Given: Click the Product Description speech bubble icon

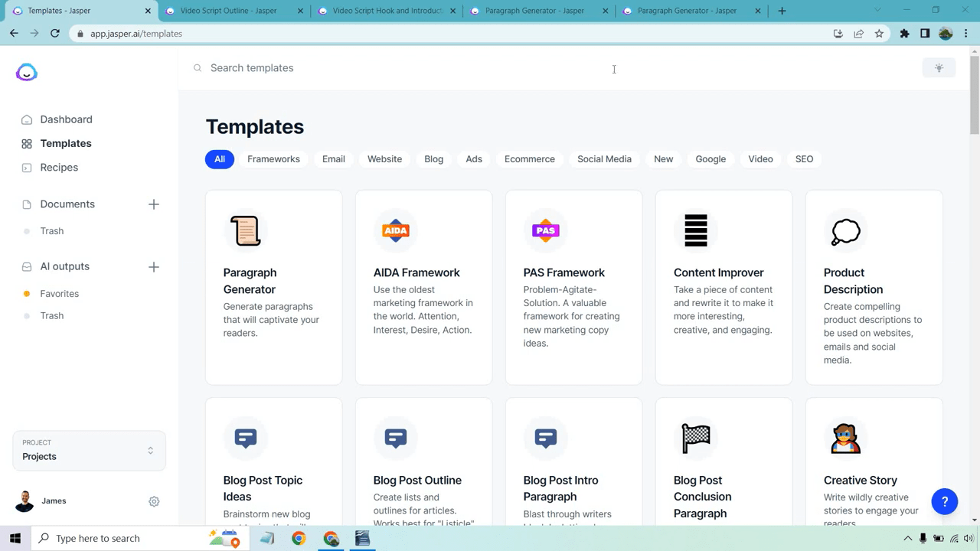Looking at the screenshot, I should click(x=846, y=231).
